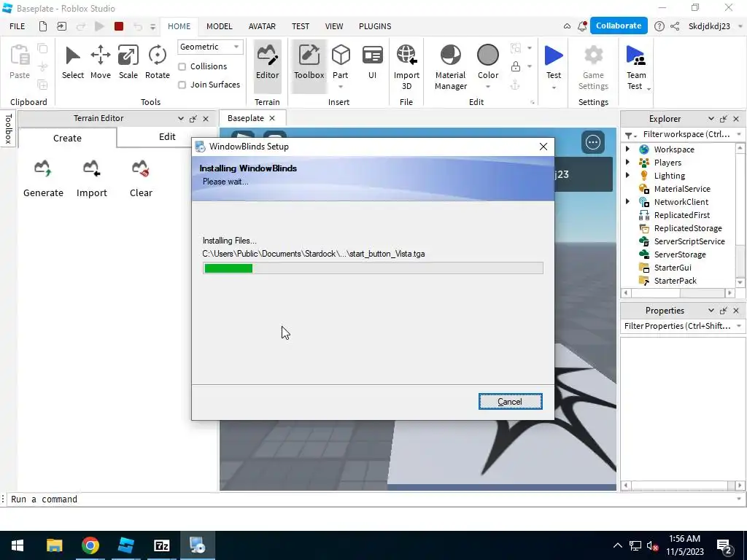Screen dimensions: 747x560
Task: Click the Lock tool icon in Edit group
Action: click(x=516, y=66)
